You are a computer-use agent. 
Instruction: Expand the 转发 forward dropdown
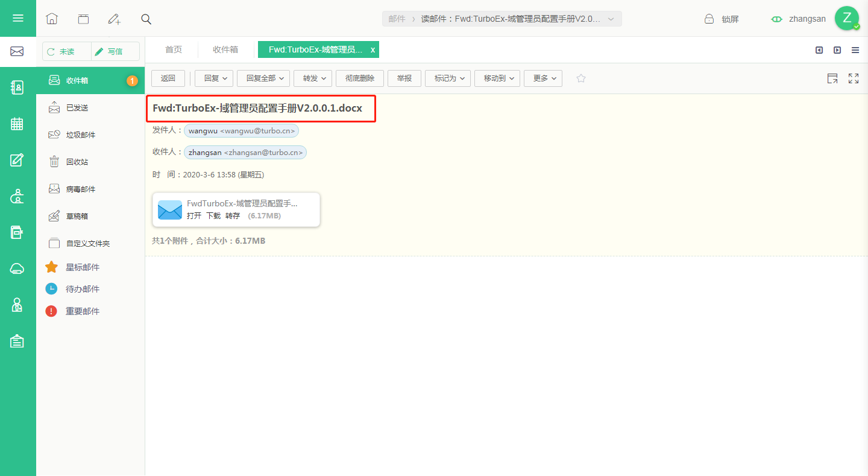click(x=313, y=78)
